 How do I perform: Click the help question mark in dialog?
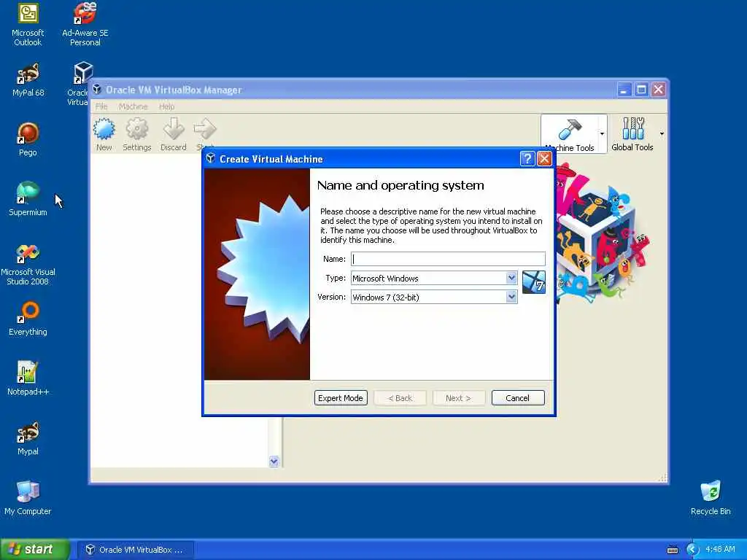coord(527,158)
